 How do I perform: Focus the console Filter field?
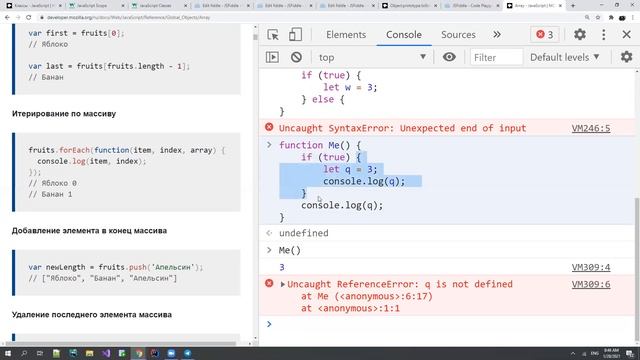pyautogui.click(x=496, y=58)
